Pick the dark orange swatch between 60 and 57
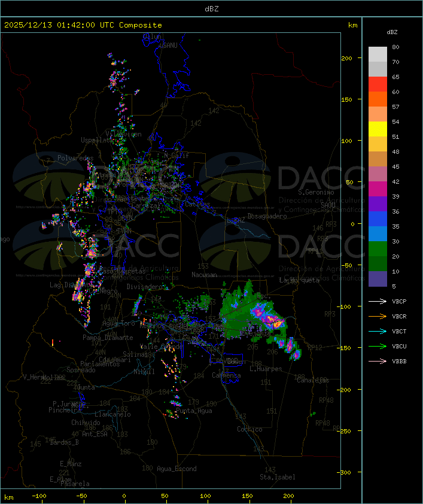423x504 pixels. pos(378,99)
